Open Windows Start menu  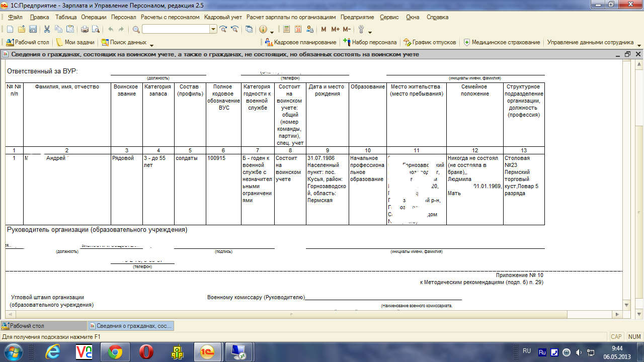13,351
